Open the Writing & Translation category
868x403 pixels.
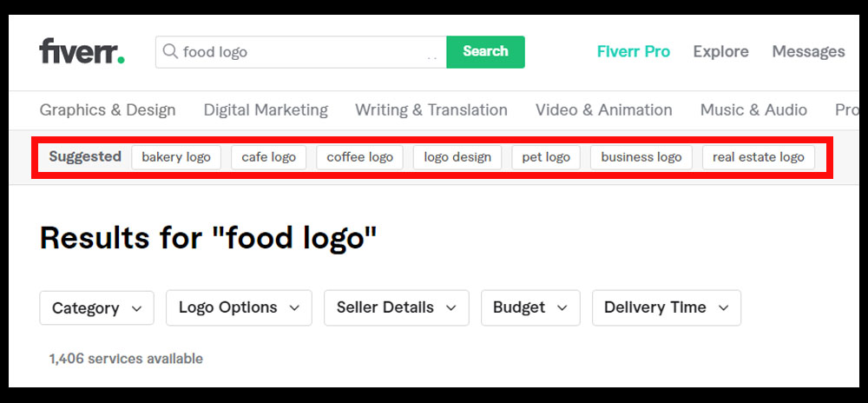click(431, 110)
